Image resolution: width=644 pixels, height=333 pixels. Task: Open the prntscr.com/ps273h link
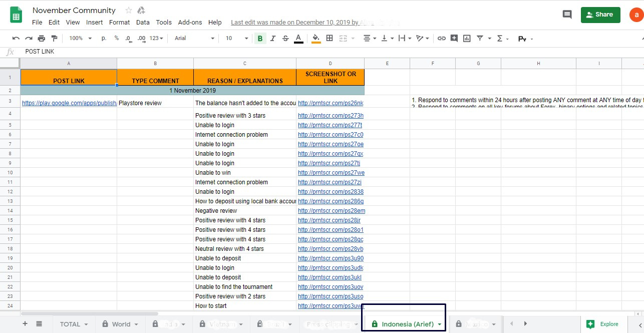[331, 116]
